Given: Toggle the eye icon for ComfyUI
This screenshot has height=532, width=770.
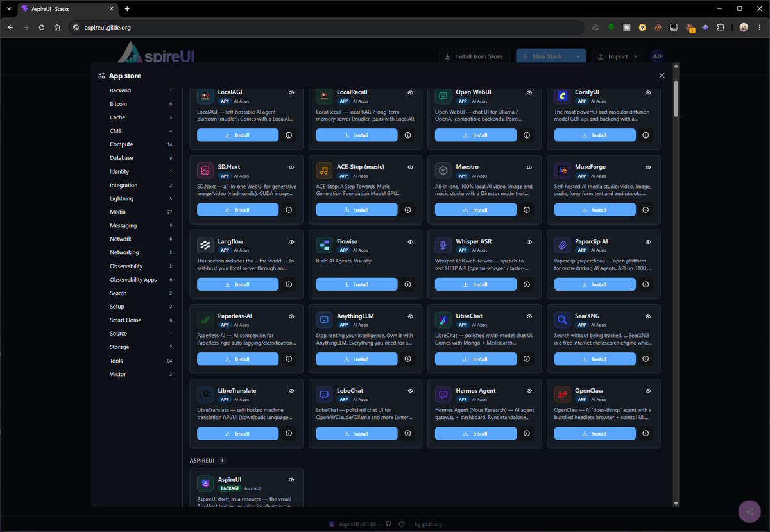Looking at the screenshot, I should [648, 92].
